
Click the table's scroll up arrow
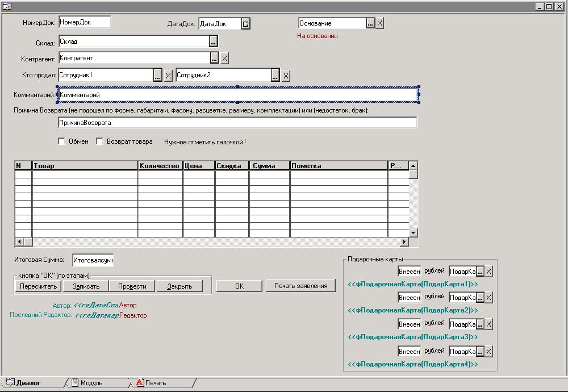pyautogui.click(x=414, y=165)
